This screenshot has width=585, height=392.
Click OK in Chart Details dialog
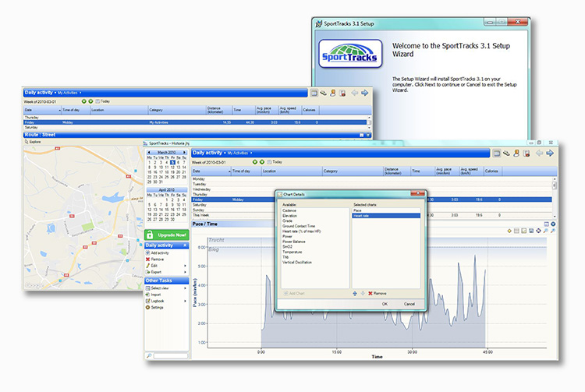tap(385, 304)
